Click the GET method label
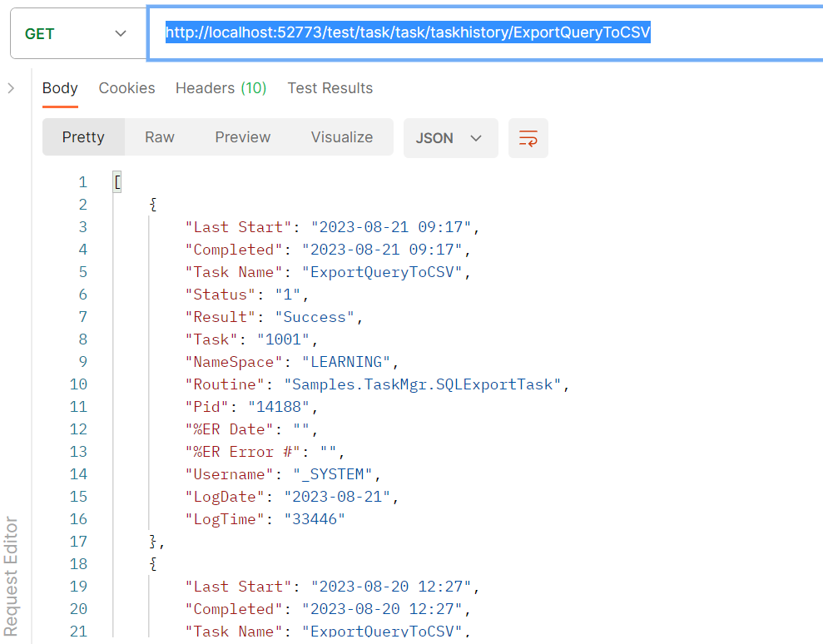Screen dimensions: 823x644 [37, 33]
